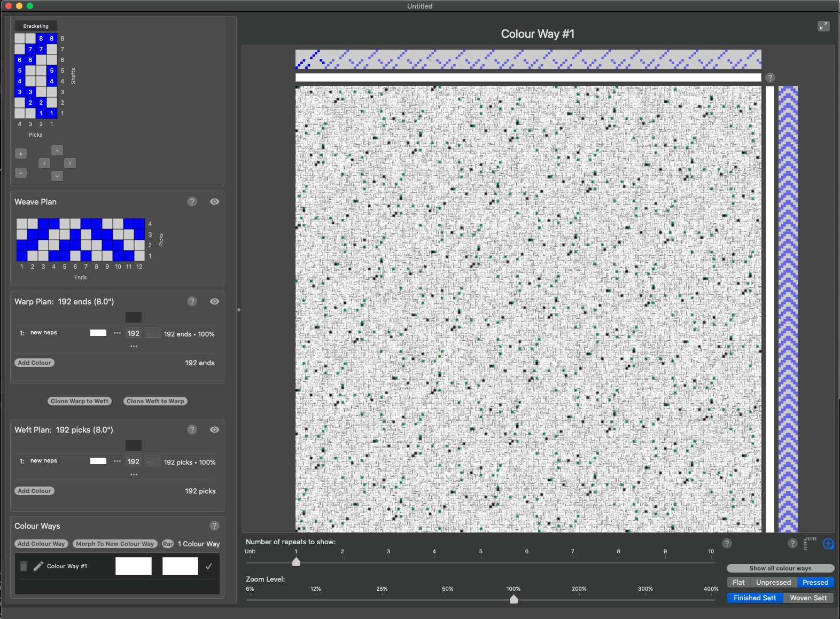Screen dimensions: 840x619
Task: Expand the Colour Way #1 preview to full screen
Action: tap(823, 26)
